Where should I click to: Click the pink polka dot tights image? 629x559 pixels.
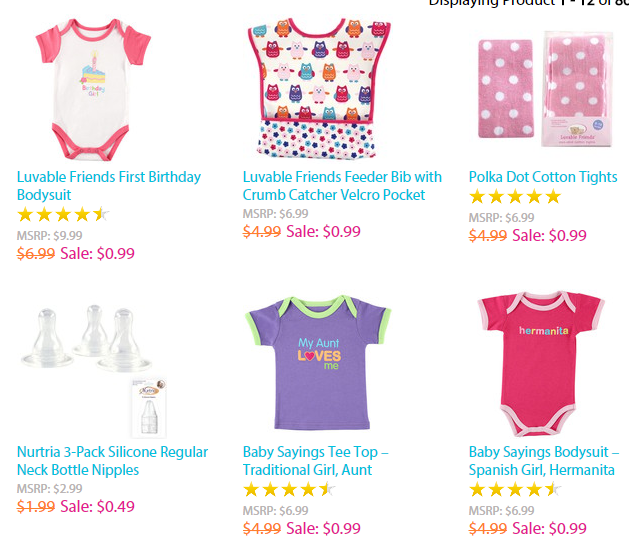[x=549, y=90]
